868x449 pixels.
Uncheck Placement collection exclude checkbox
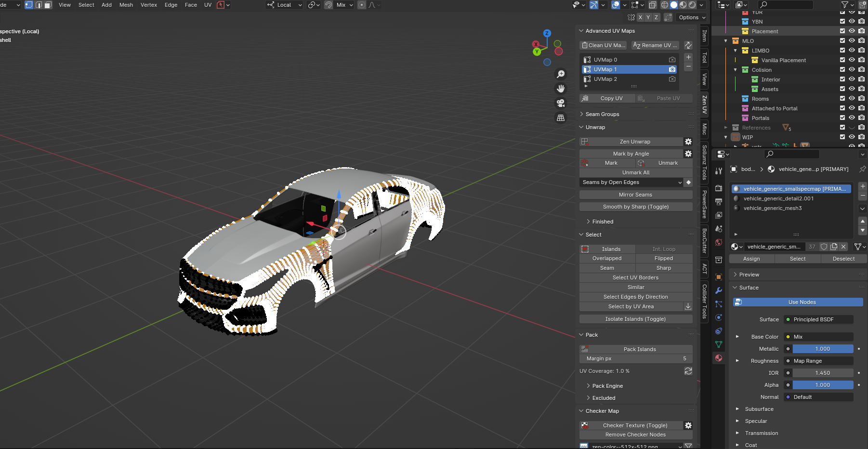(x=842, y=31)
